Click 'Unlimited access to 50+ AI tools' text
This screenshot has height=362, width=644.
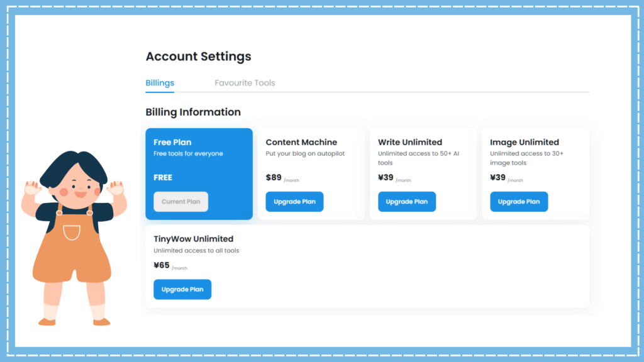pyautogui.click(x=418, y=158)
